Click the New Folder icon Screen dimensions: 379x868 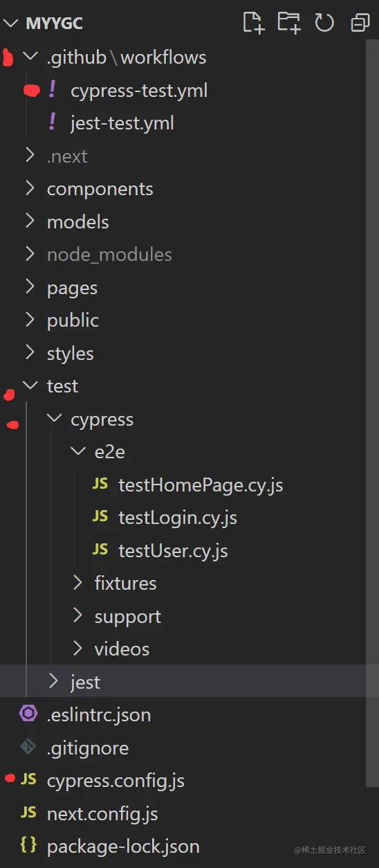point(289,23)
